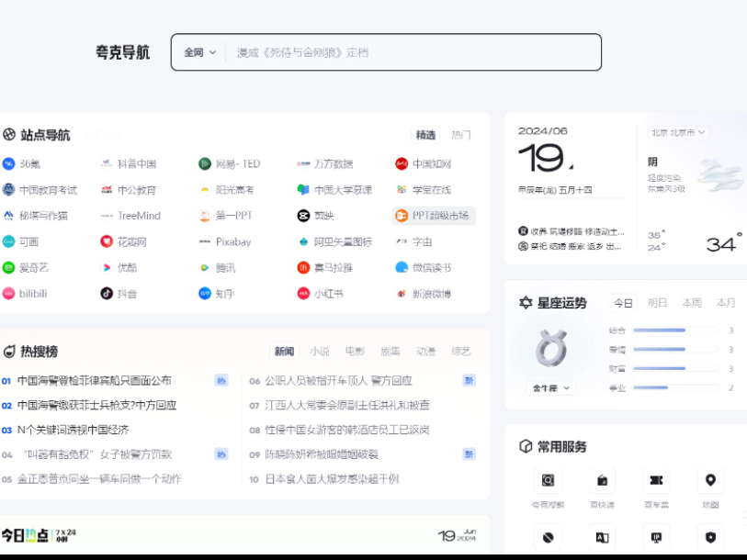
Task: Open headline 中国海警登检菲律宾船只画面公布
Action: [95, 380]
